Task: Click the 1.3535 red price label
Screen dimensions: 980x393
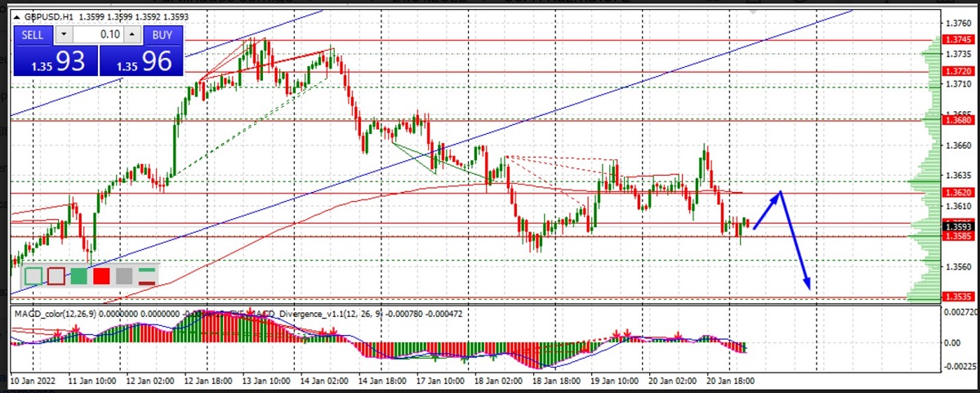Action: (x=957, y=297)
